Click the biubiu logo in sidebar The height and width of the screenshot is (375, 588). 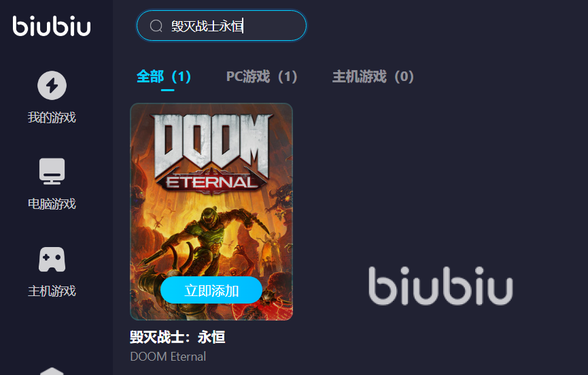click(x=52, y=26)
